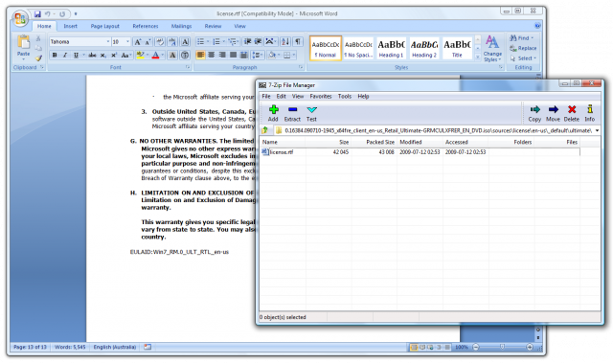Click the Decrease Indent icon
The height and width of the screenshot is (364, 613).
[247, 41]
